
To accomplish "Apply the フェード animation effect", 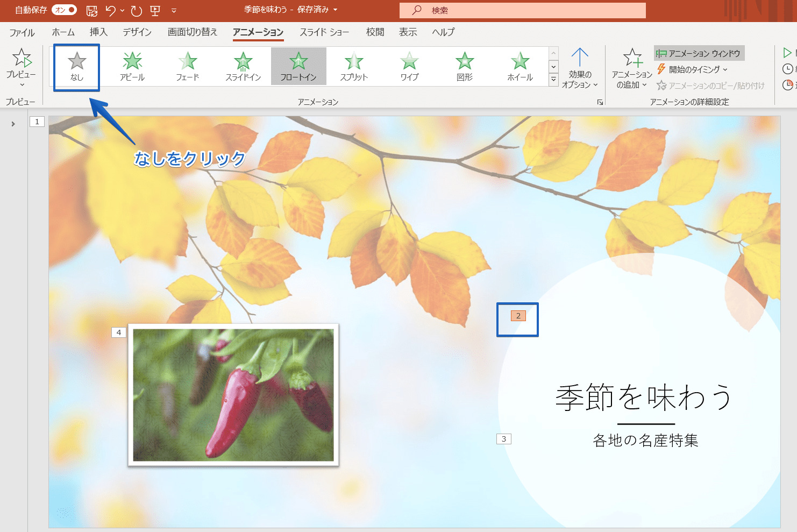I will point(188,67).
